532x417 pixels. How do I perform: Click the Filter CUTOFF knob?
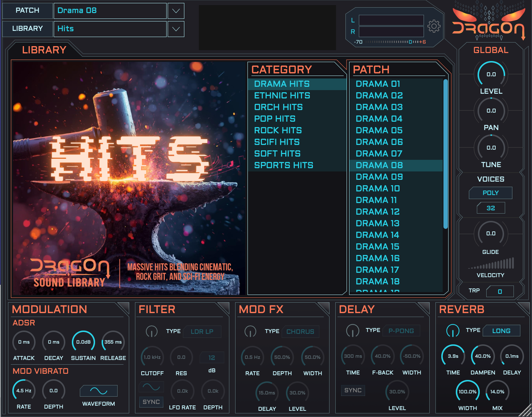tap(152, 357)
